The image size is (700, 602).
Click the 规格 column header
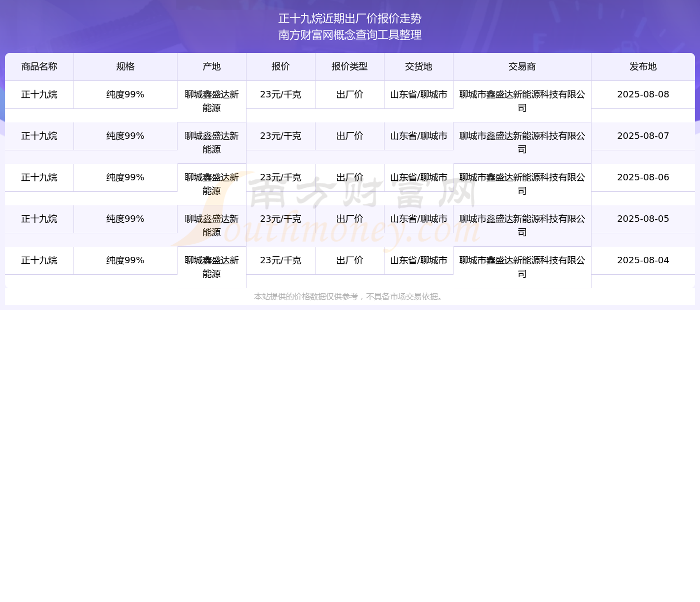[125, 66]
